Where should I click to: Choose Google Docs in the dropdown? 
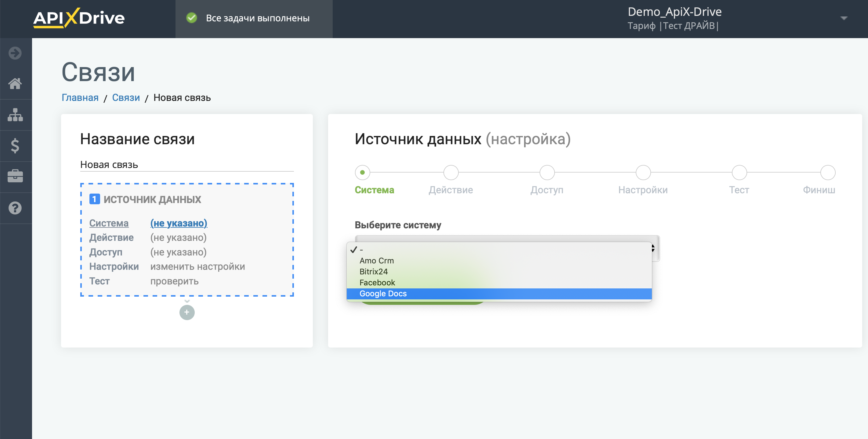pos(499,293)
